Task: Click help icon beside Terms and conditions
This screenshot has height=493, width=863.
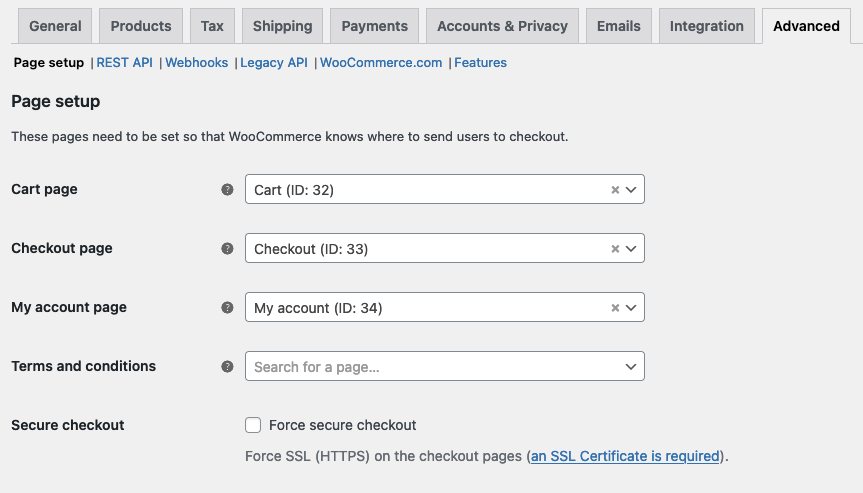Action: (227, 366)
